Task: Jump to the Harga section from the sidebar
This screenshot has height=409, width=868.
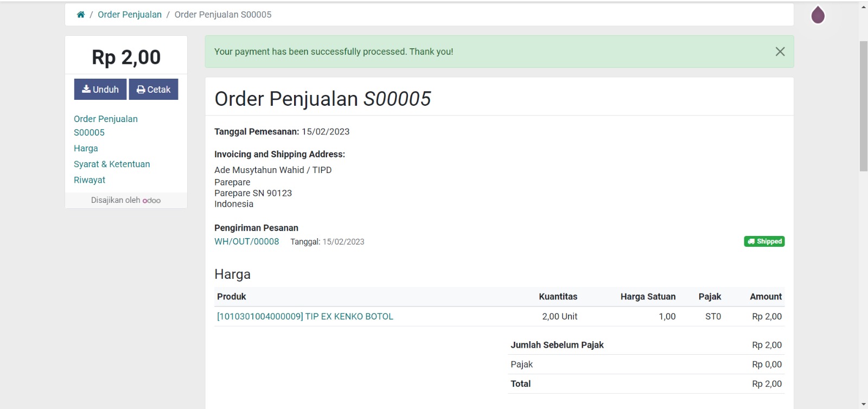Action: point(86,148)
